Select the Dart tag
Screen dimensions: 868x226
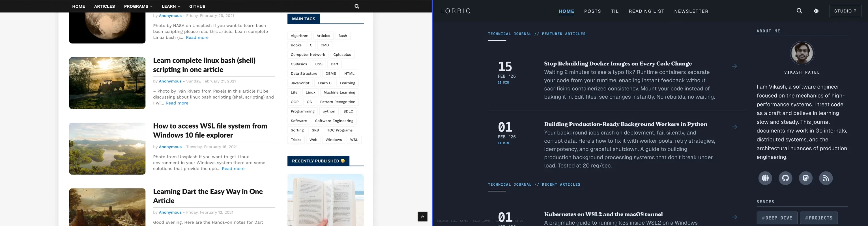pos(335,64)
